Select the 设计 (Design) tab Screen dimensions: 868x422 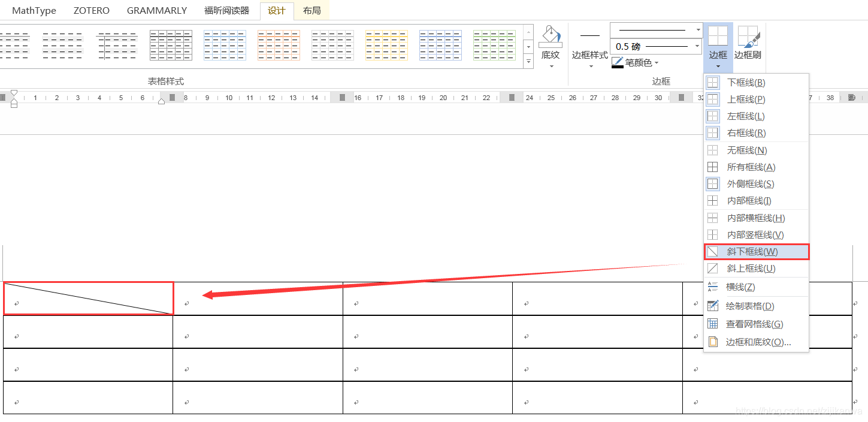click(x=277, y=11)
